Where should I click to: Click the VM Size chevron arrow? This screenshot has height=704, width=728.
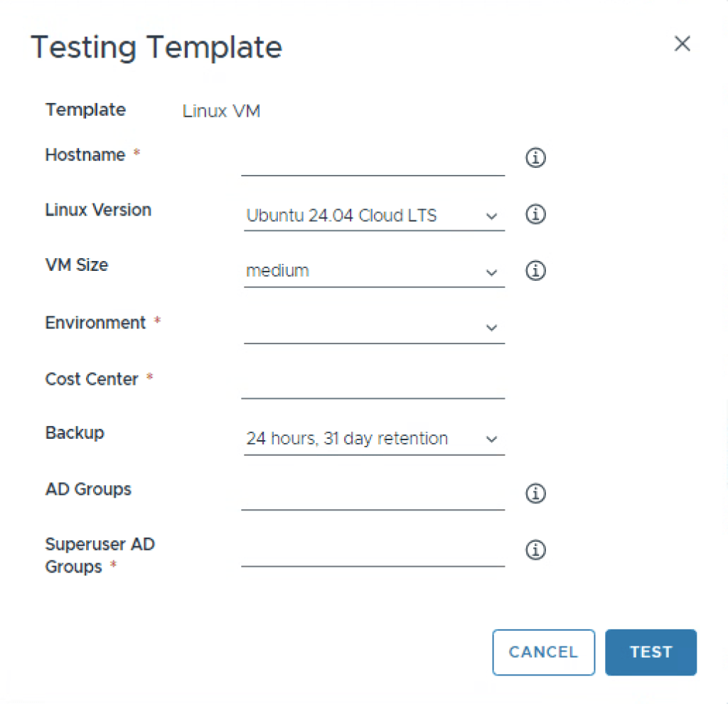(x=491, y=272)
